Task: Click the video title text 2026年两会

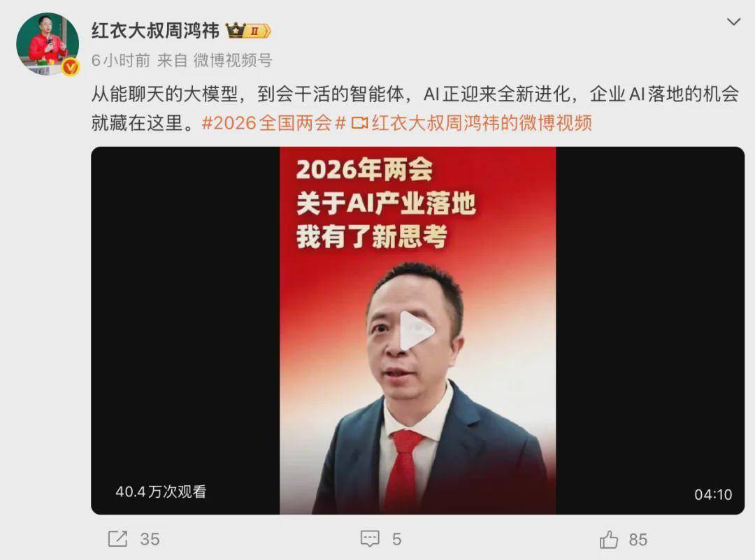Action: [x=364, y=169]
